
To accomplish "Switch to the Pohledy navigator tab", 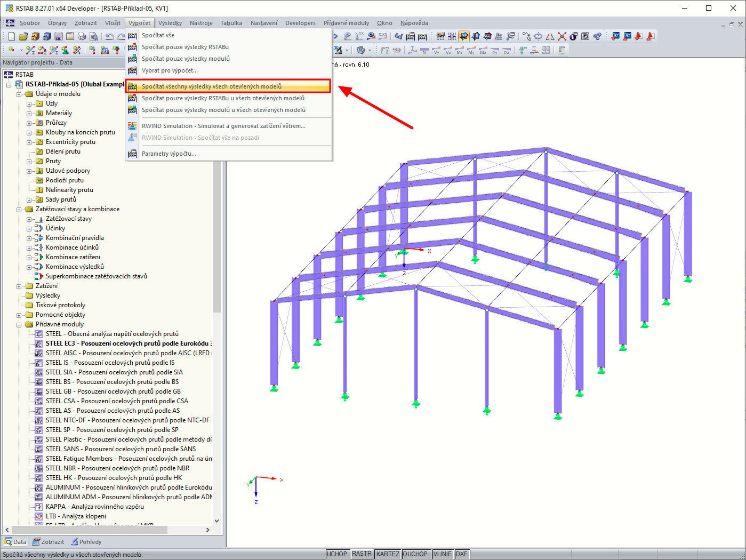I will [x=86, y=542].
